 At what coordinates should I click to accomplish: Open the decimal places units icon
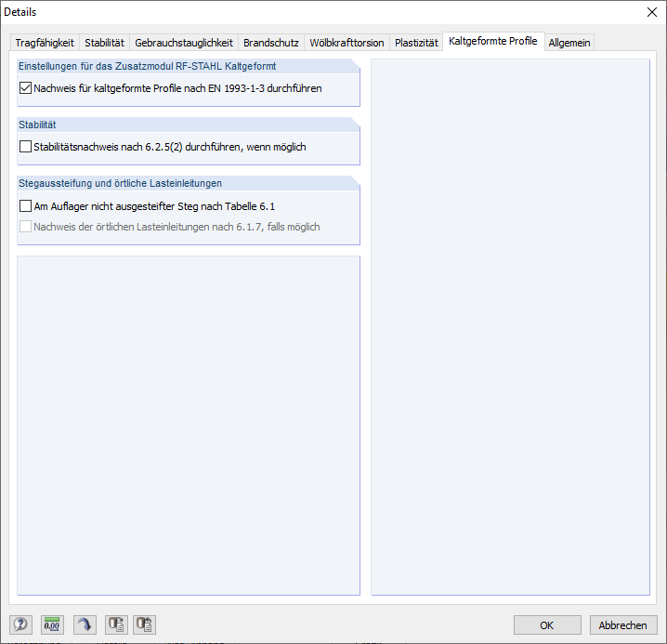tap(52, 624)
